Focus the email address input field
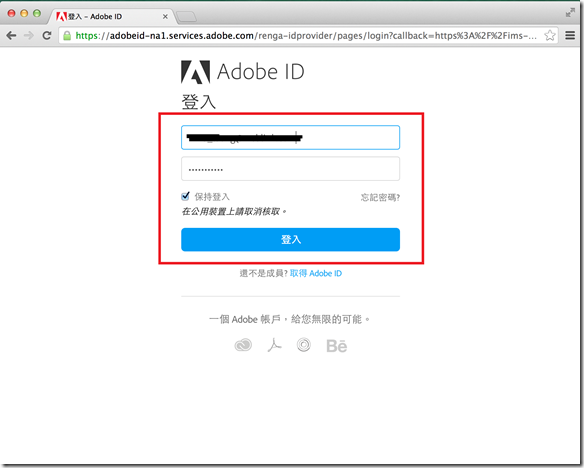The image size is (584, 468). 291,138
